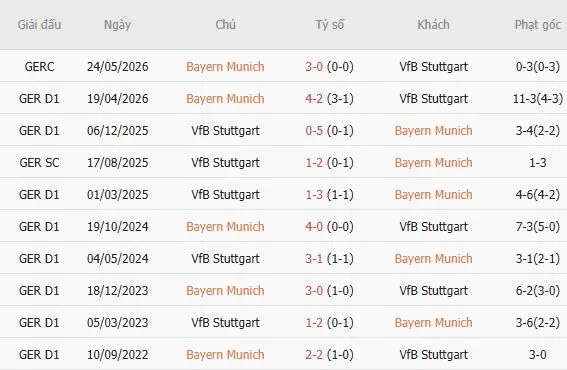Click the 0-5 score on 06/12/2025

(x=314, y=131)
